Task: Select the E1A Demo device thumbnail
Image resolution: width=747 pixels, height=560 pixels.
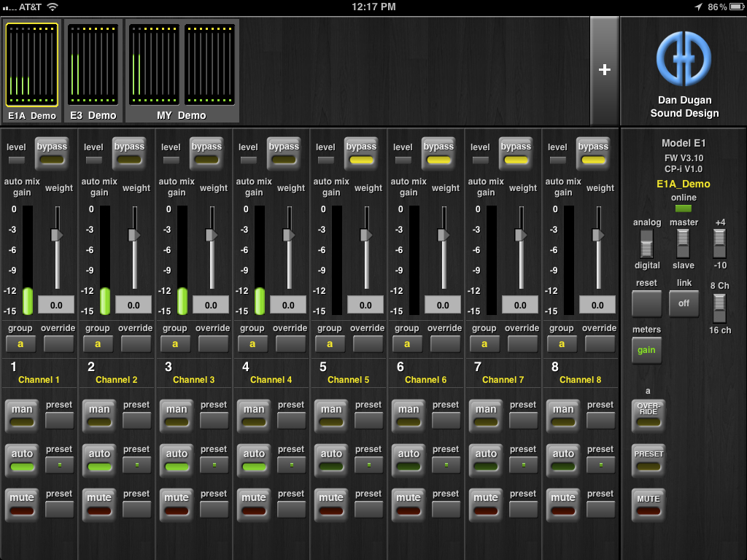Action: tap(32, 71)
